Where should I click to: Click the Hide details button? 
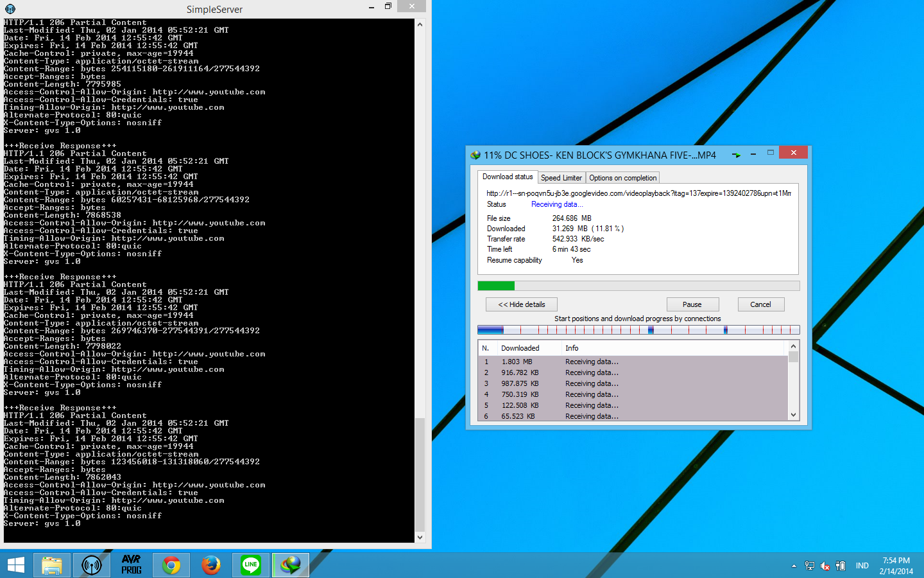click(x=522, y=304)
